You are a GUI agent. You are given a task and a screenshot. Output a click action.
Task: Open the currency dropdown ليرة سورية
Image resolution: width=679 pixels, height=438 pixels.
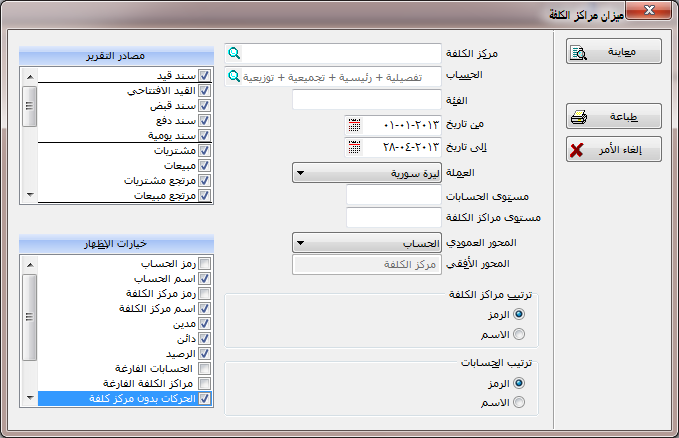(366, 172)
